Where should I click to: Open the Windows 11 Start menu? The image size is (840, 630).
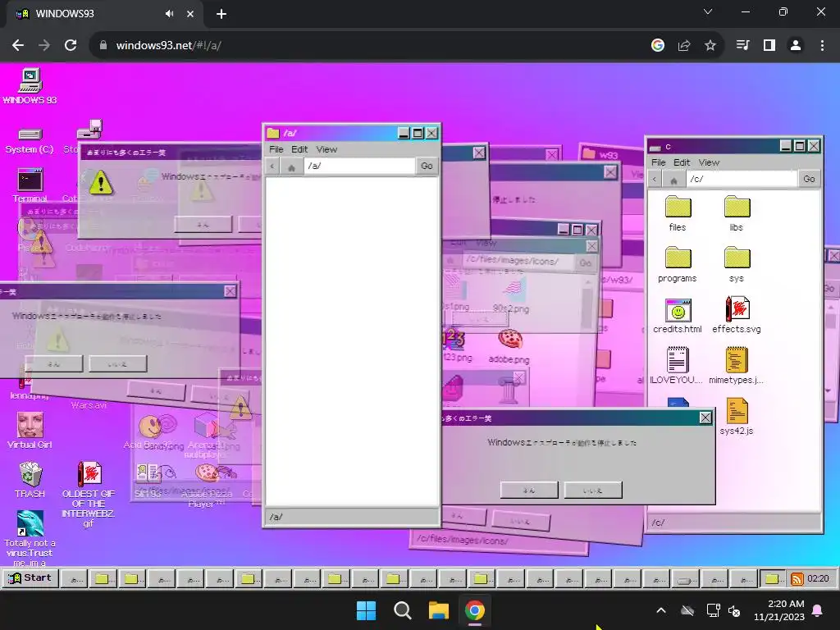pyautogui.click(x=367, y=610)
